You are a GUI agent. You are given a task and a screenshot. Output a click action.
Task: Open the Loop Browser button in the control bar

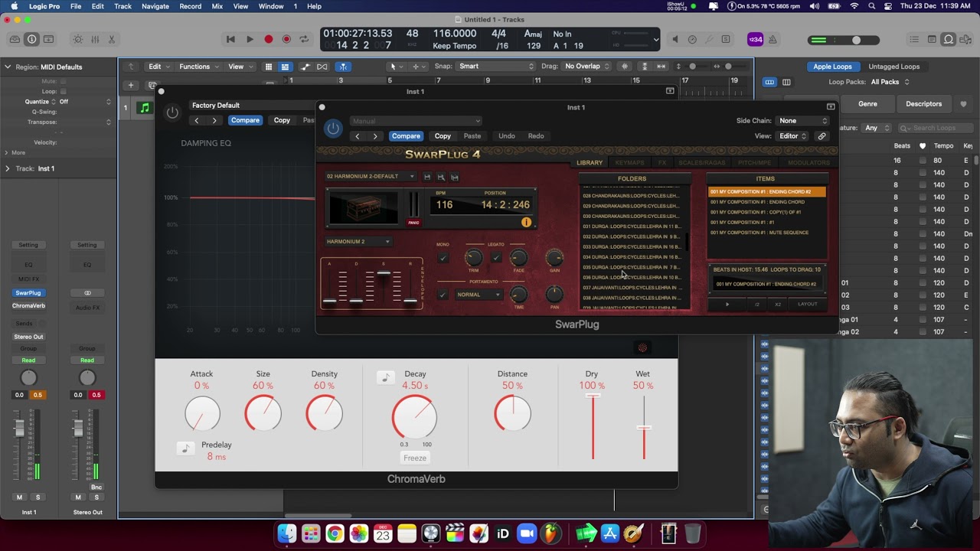(949, 39)
